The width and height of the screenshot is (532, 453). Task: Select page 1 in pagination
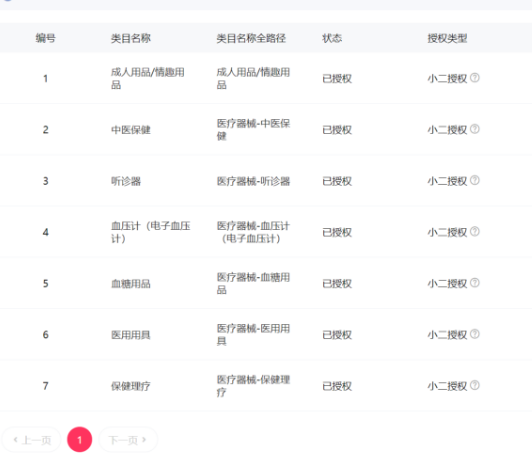tap(80, 440)
